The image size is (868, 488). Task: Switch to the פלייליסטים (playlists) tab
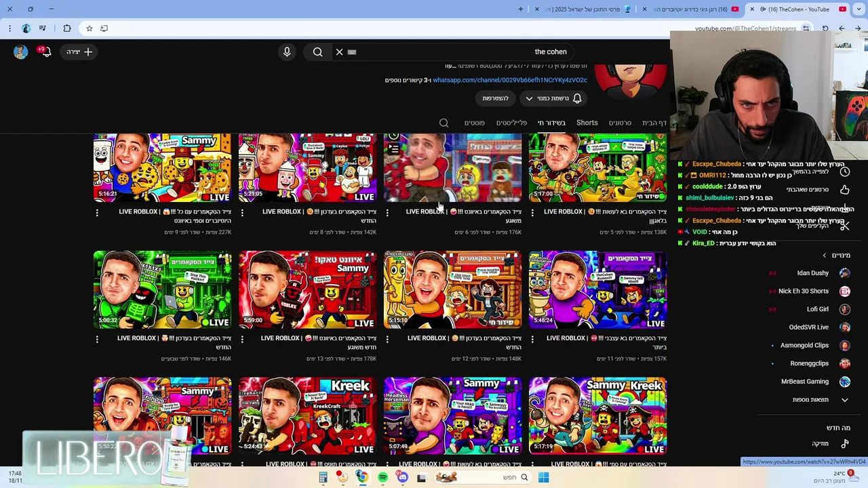point(511,123)
